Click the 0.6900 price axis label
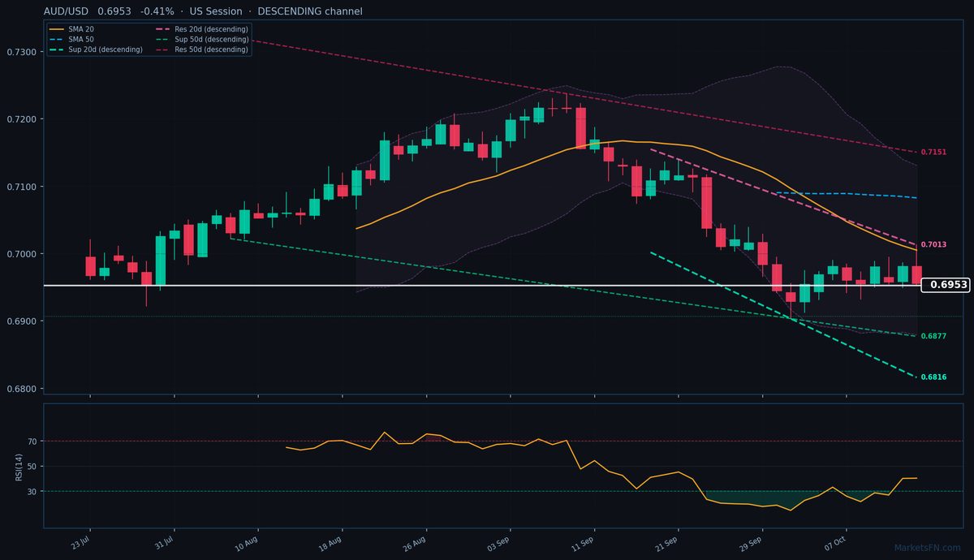The width and height of the screenshot is (974, 560). click(x=21, y=321)
